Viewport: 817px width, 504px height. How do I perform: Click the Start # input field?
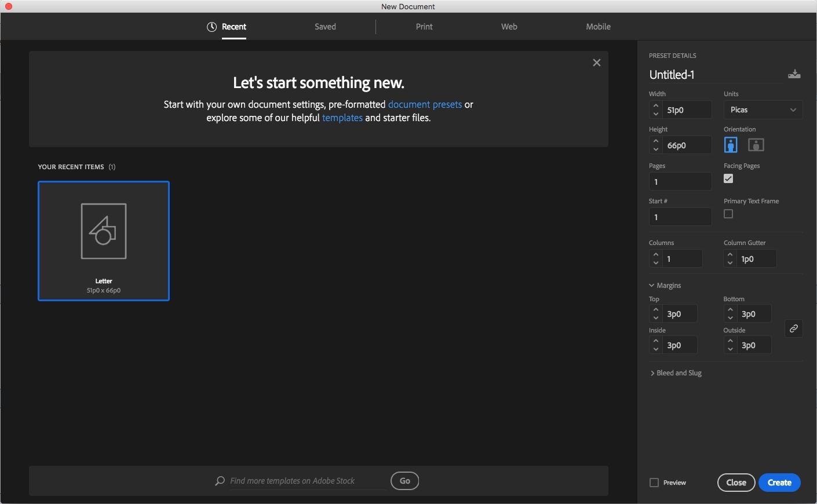click(x=680, y=217)
